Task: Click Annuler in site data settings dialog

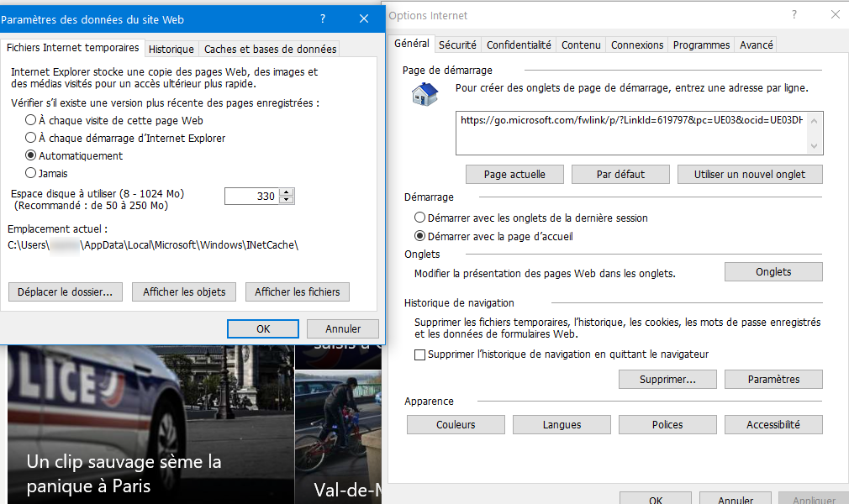Action: click(343, 328)
